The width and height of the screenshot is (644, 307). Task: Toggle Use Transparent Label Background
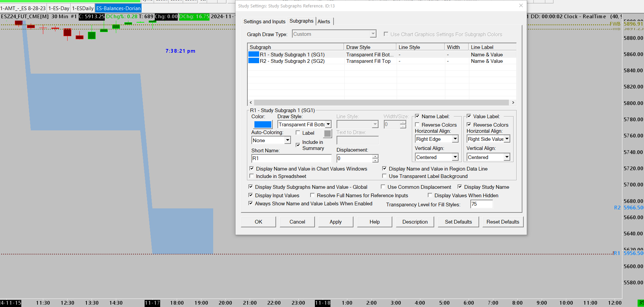pos(384,176)
